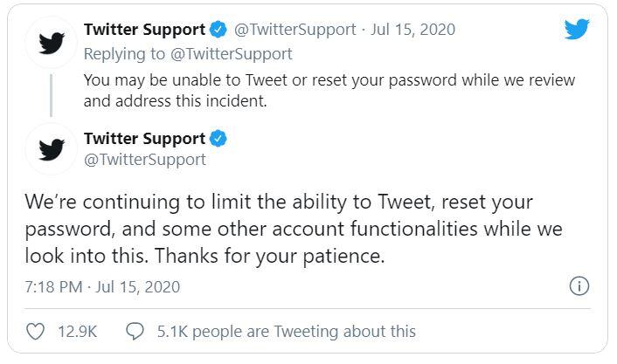The image size is (617, 364).
Task: Click the @TwitterSupport handle under the main name
Action: 145,160
